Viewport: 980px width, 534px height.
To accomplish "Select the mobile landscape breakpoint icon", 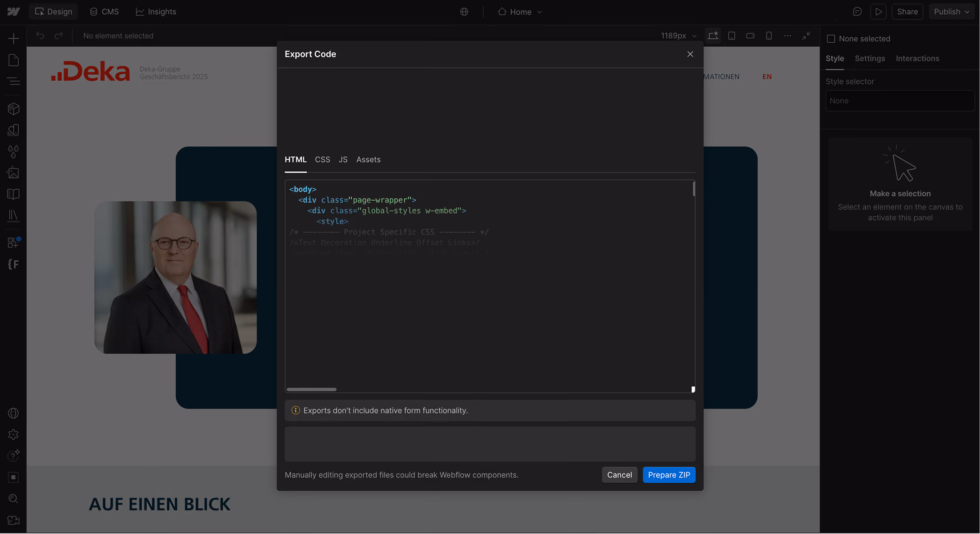I will click(x=750, y=36).
